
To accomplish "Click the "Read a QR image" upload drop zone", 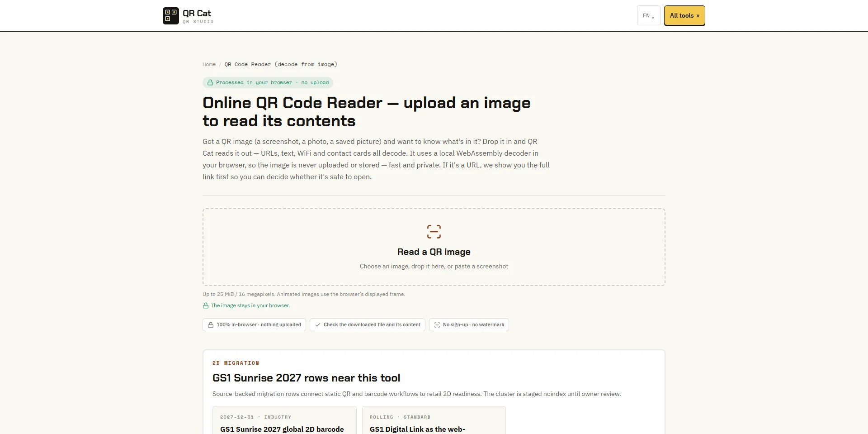I will [434, 247].
